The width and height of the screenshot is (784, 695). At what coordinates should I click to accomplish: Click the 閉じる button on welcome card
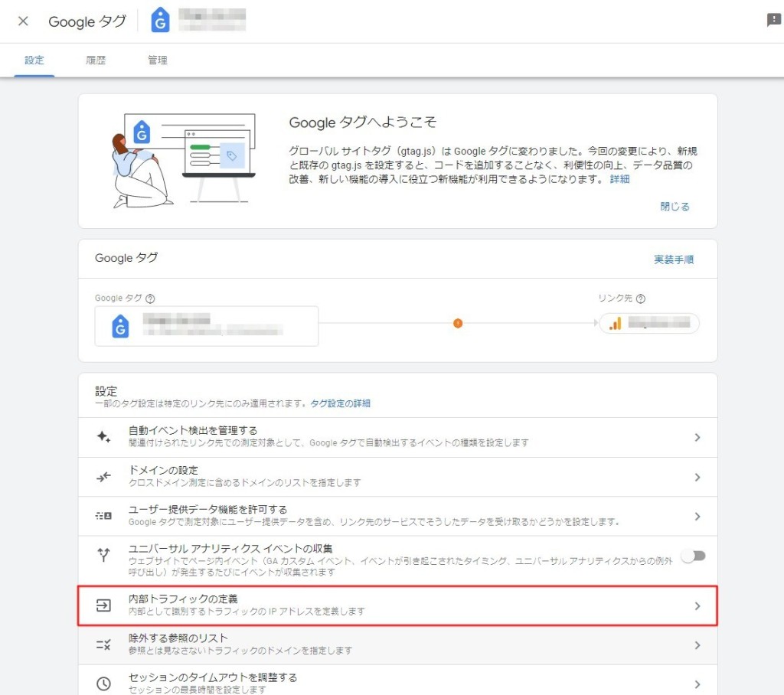point(675,207)
